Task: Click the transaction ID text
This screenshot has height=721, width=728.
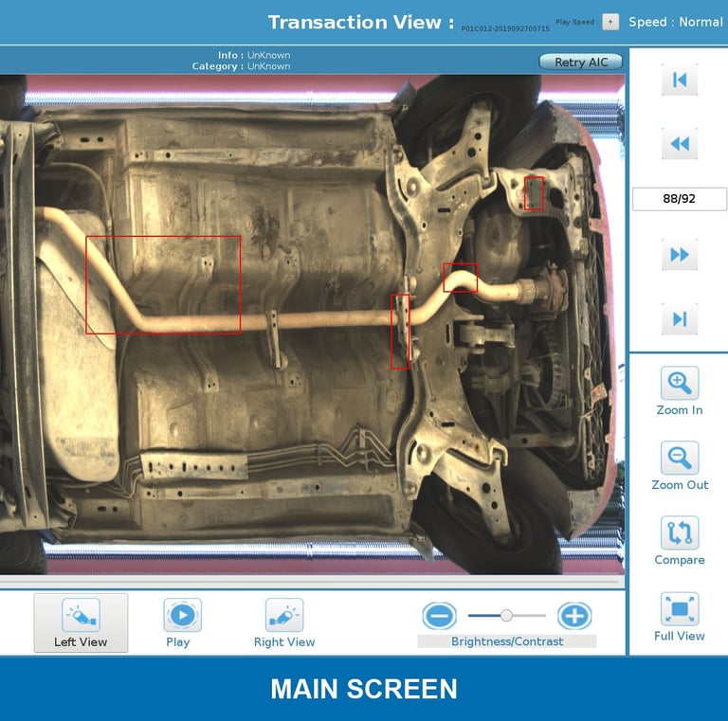Action: (505, 28)
